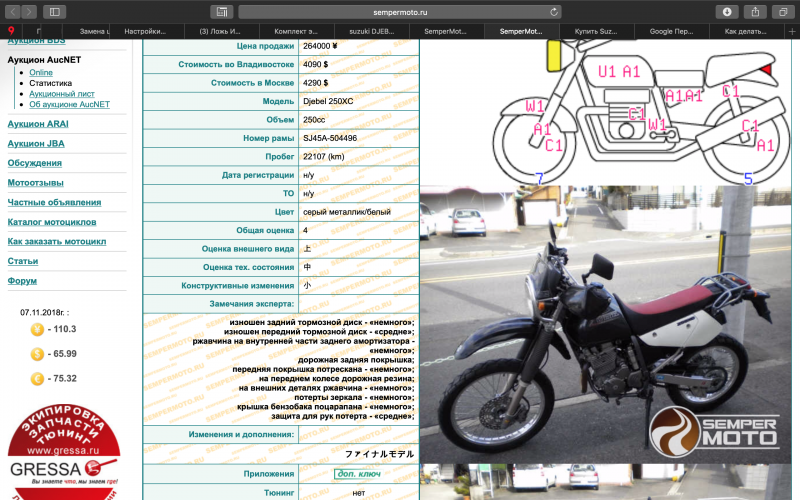
Task: Open the Reader view icon
Action: (x=222, y=12)
